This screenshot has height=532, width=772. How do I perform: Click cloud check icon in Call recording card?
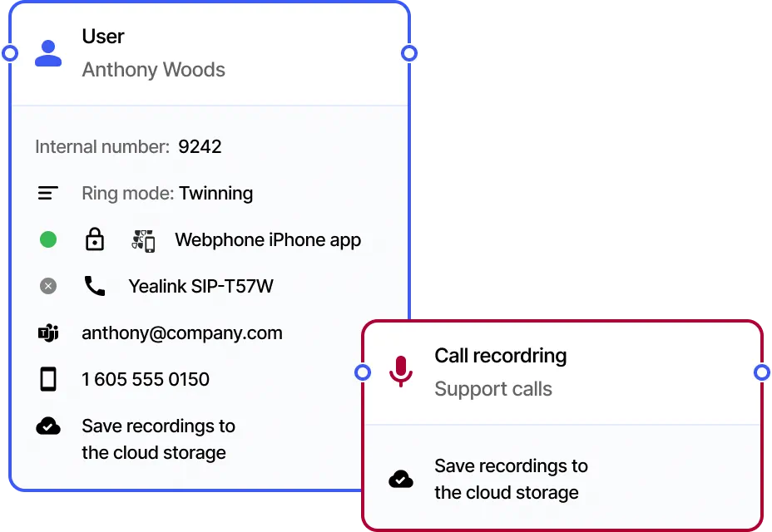click(x=401, y=479)
